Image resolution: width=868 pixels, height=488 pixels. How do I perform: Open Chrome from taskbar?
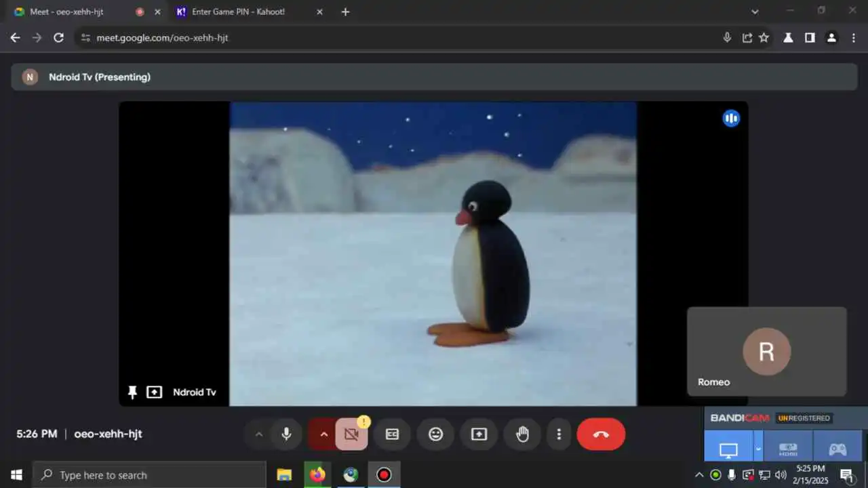coord(351,475)
